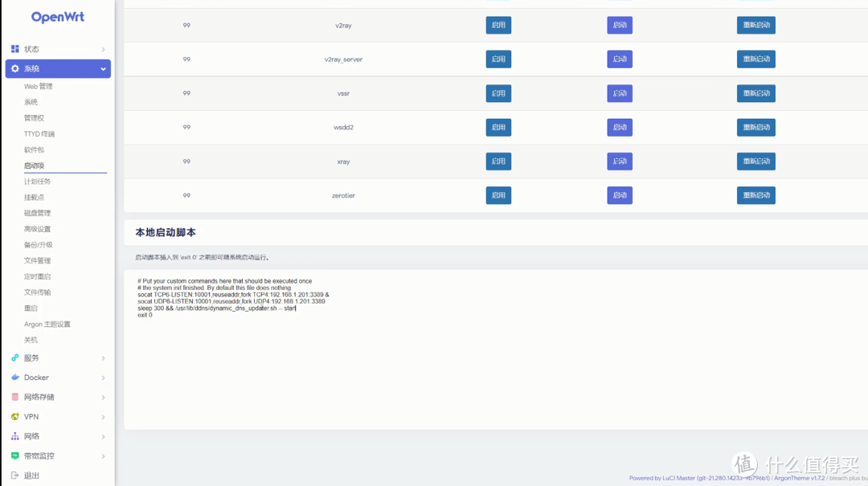
Task: Click the 网络 topology icon
Action: 15,436
